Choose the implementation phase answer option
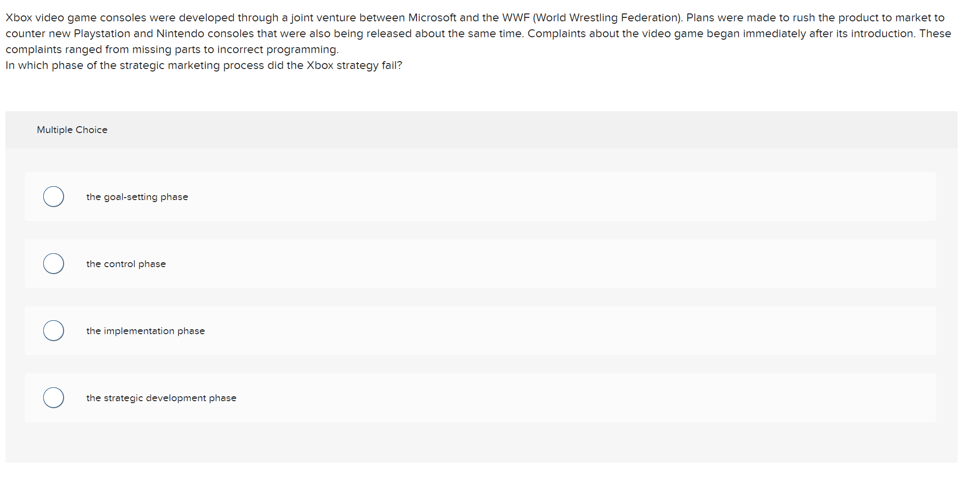 (x=145, y=330)
